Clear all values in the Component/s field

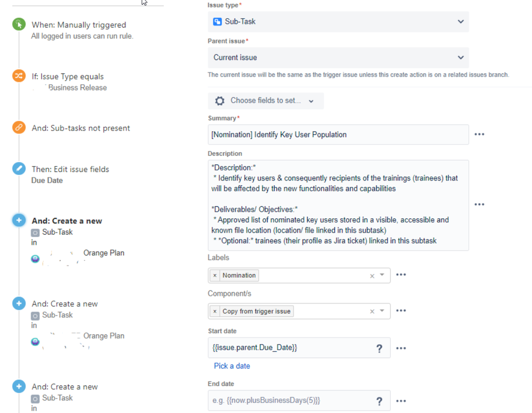coord(372,312)
